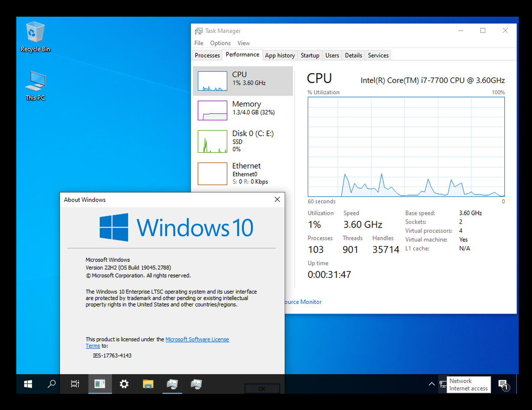Switch to the Startup tab
The image size is (532, 410).
click(x=310, y=55)
